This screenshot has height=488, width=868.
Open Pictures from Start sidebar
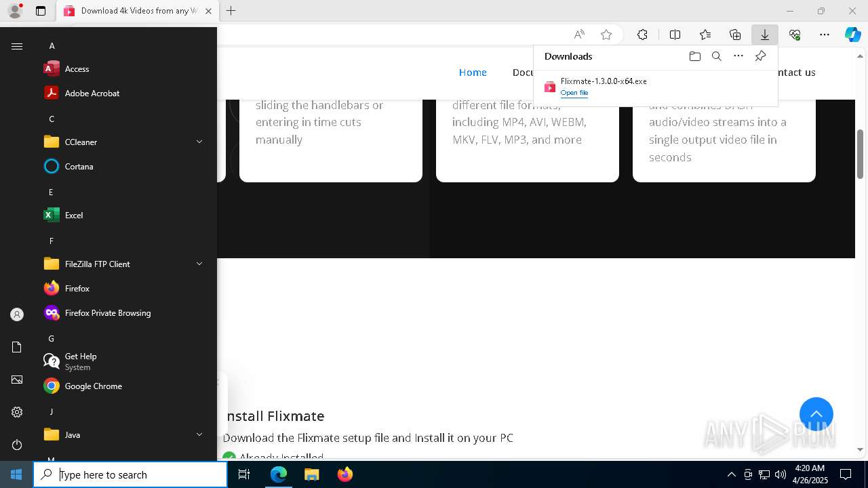(x=17, y=380)
